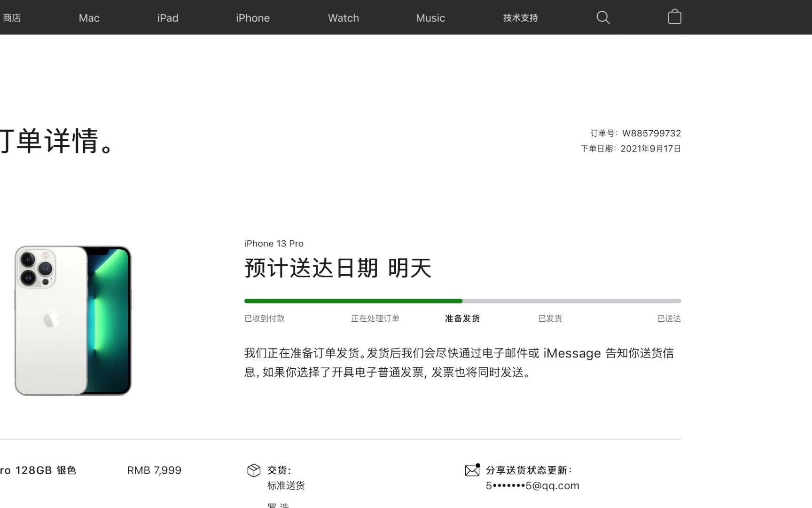Click the 预计送达日期 明天 heading
Viewport: 812px width, 508px height.
point(338,268)
